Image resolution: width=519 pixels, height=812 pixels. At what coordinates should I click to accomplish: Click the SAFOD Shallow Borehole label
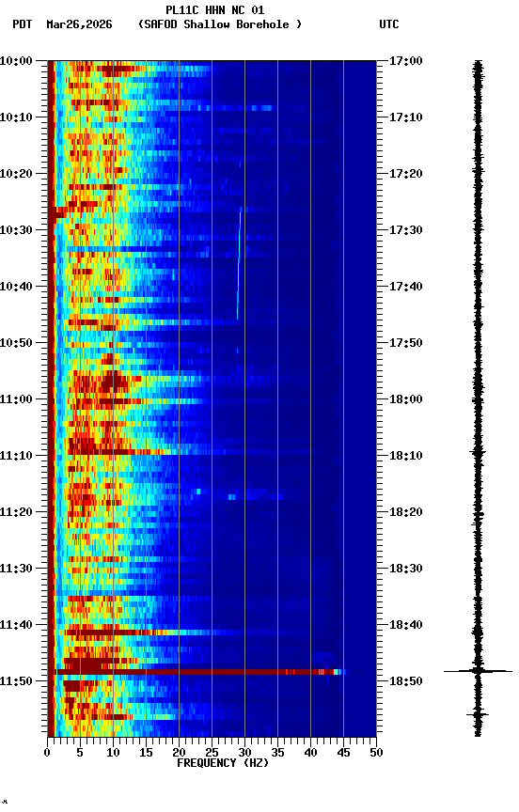[x=220, y=24]
